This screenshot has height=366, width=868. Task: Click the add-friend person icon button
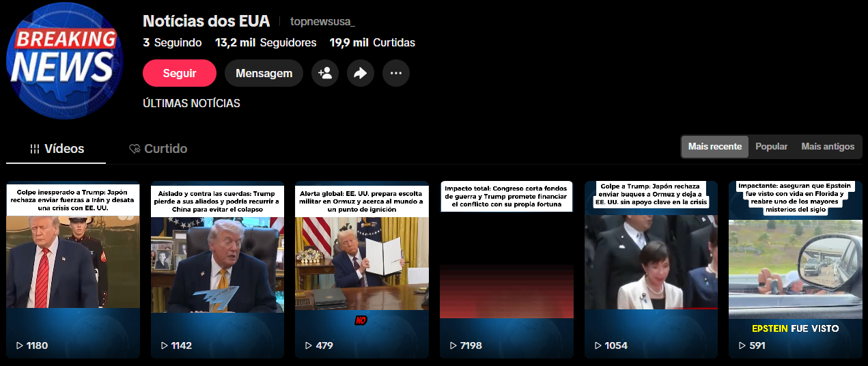pyautogui.click(x=325, y=73)
